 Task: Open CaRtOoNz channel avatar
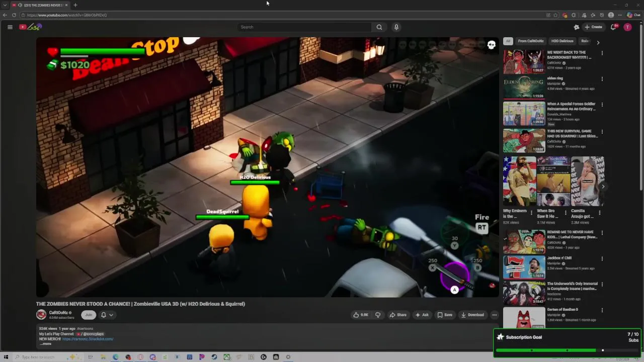(41, 315)
